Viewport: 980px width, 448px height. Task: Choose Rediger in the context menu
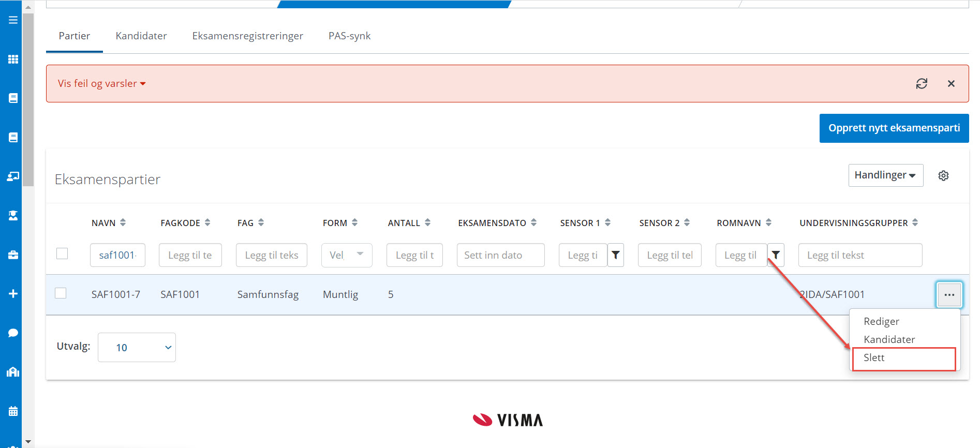pyautogui.click(x=881, y=321)
